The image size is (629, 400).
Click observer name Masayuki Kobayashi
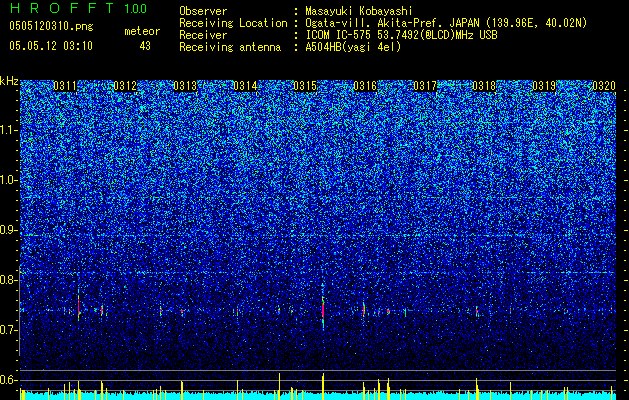[359, 11]
